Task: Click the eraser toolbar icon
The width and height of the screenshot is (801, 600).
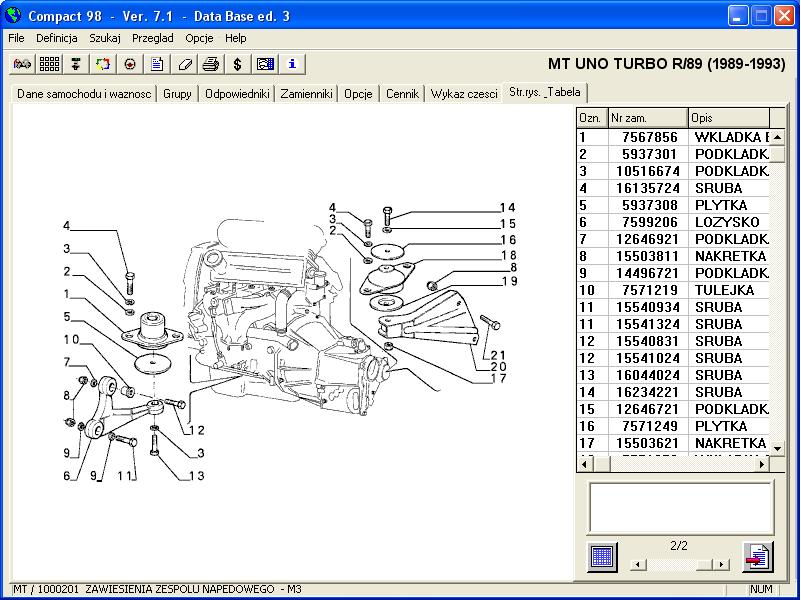Action: point(184,64)
